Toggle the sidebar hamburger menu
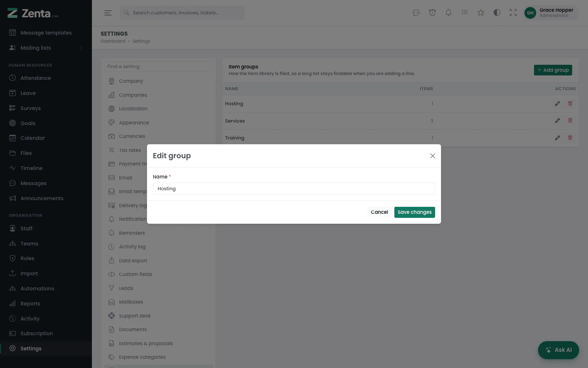The image size is (588, 368). (x=108, y=13)
